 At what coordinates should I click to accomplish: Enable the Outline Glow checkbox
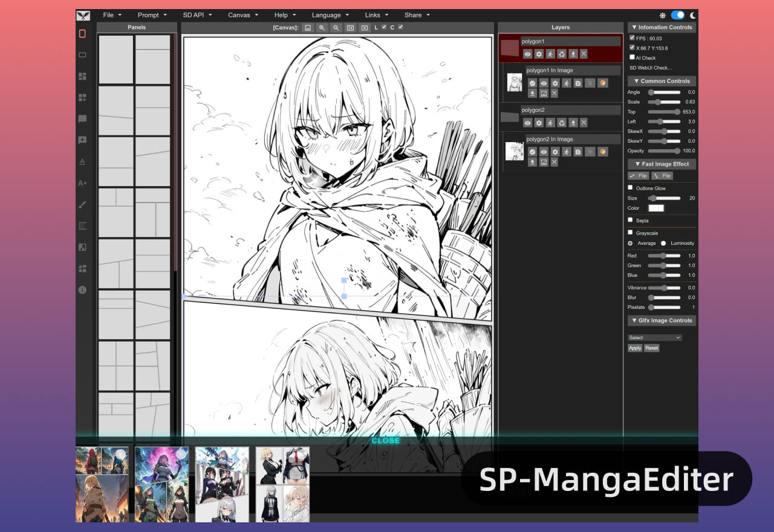(x=629, y=187)
